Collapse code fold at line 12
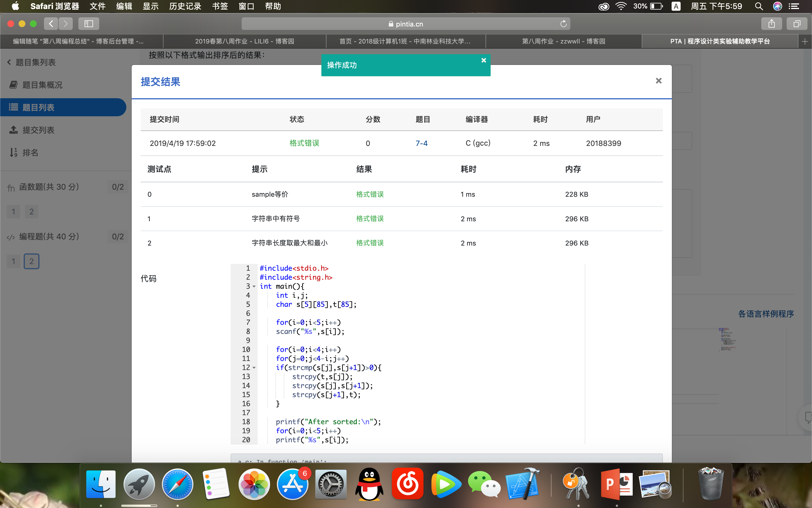The image size is (812, 508). (254, 368)
